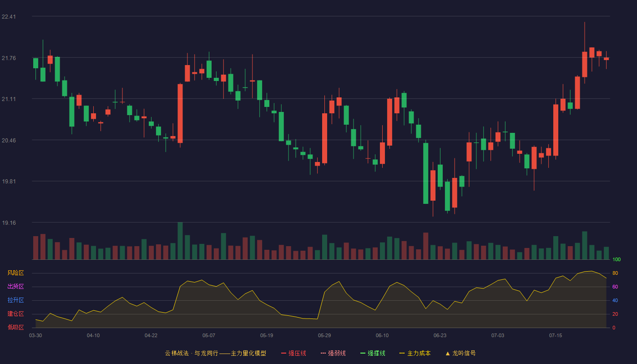
Task: Click the 建仓区 zone label
Action: click(15, 314)
